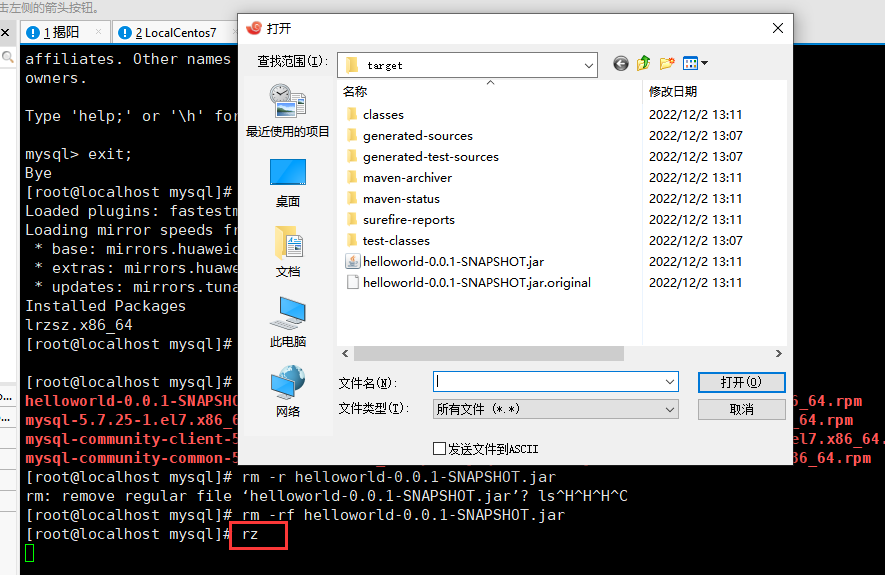885x575 pixels.
Task: Enable 发送文件到ASCII checkbox
Action: point(439,449)
